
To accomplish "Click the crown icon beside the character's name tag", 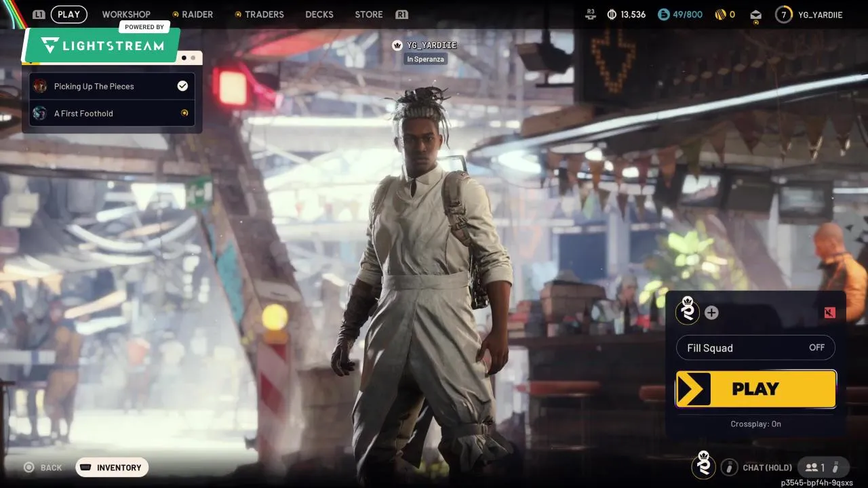I will (397, 45).
